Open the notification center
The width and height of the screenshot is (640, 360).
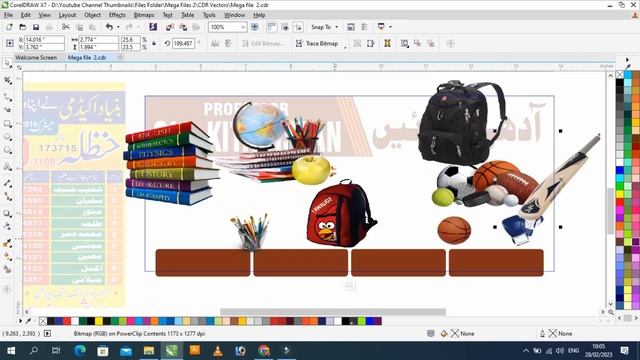[x=624, y=351]
